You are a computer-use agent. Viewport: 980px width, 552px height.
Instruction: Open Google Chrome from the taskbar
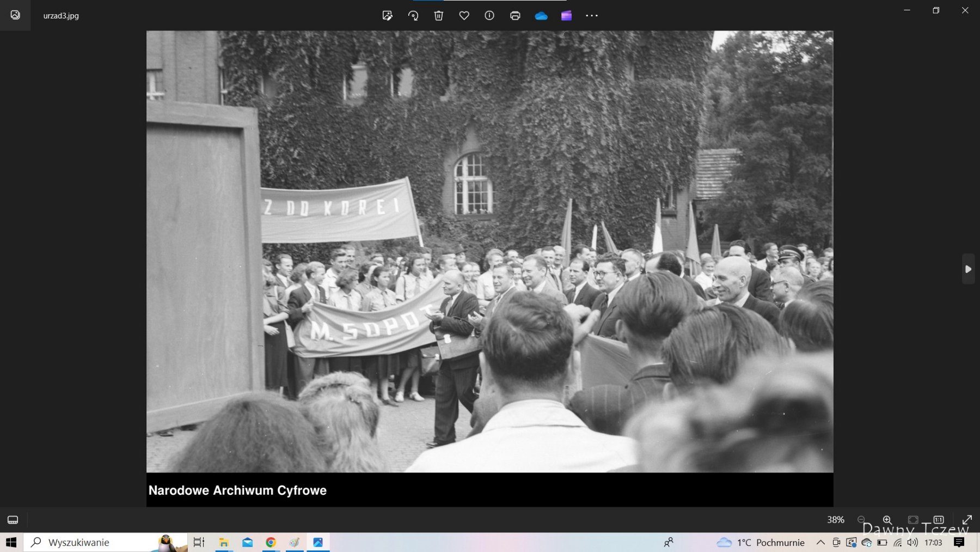click(271, 542)
